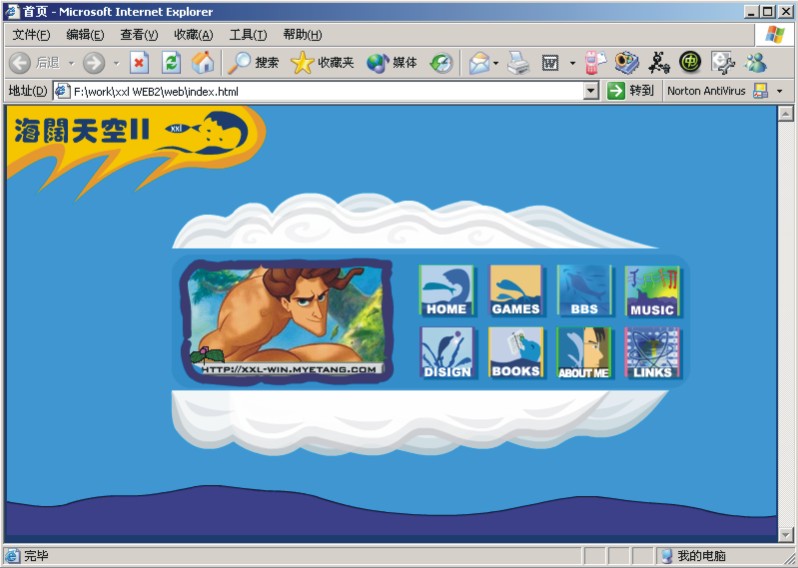This screenshot has height=568, width=798.
Task: Click the vertical scrollbar down arrow
Action: (x=785, y=535)
